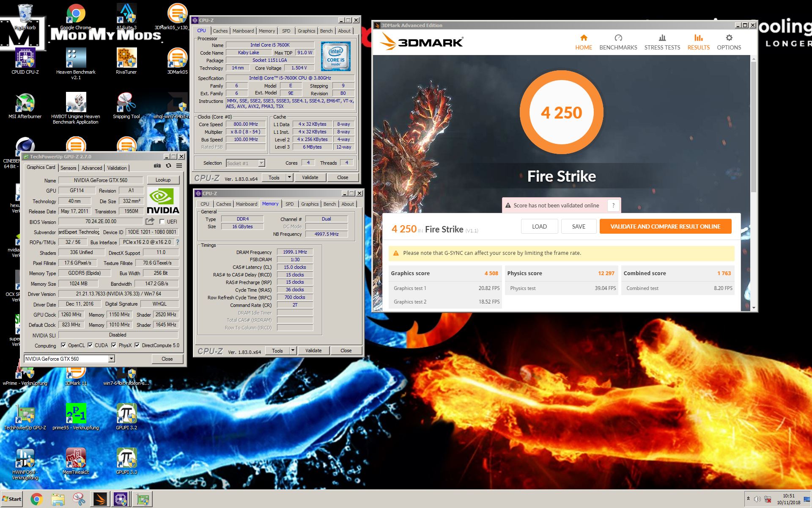
Task: Toggle the UEFI checkbox in GPU-Z
Action: (162, 221)
